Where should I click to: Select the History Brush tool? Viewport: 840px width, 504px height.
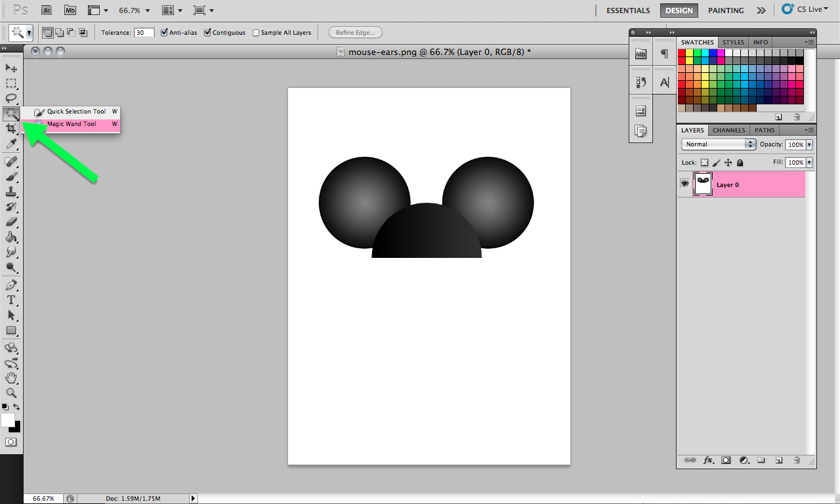click(11, 207)
